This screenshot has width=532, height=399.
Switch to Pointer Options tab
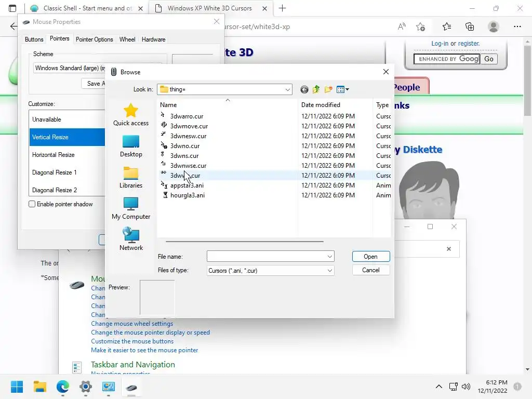pyautogui.click(x=95, y=39)
